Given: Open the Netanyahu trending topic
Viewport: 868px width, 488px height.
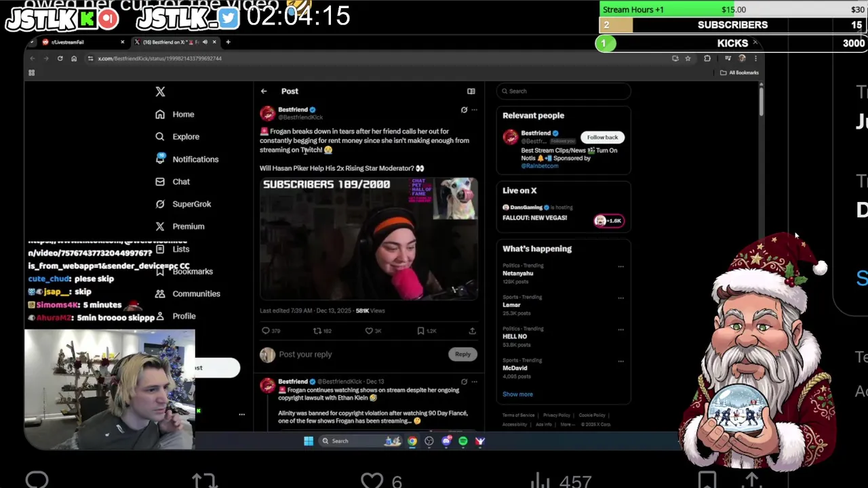Looking at the screenshot, I should [517, 273].
